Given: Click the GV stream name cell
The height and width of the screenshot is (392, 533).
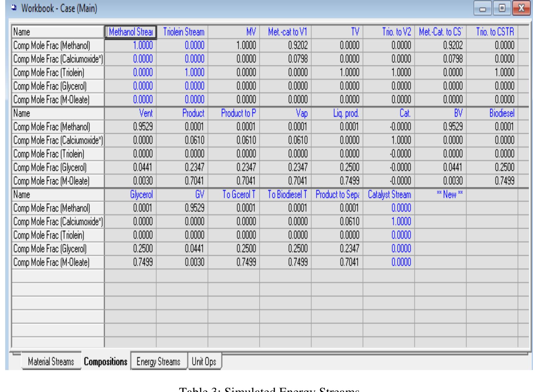Looking at the screenshot, I should [182, 195].
